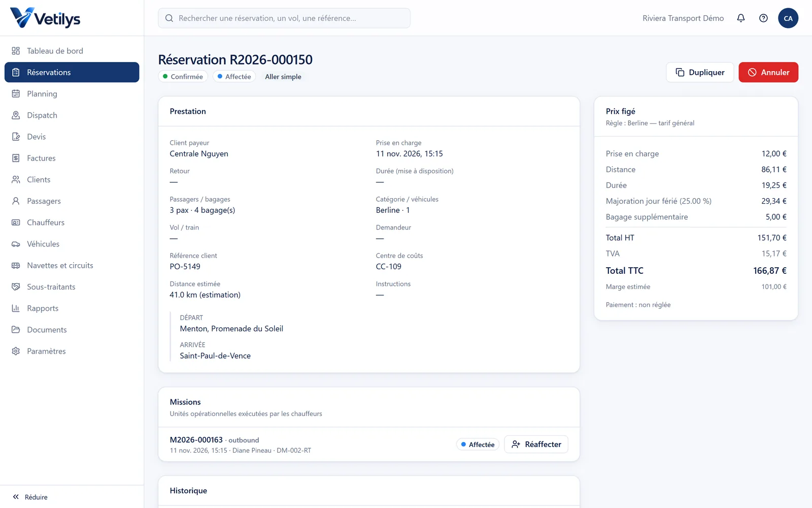
Task: Duplicate the reservation with Dupliquer
Action: [700, 72]
